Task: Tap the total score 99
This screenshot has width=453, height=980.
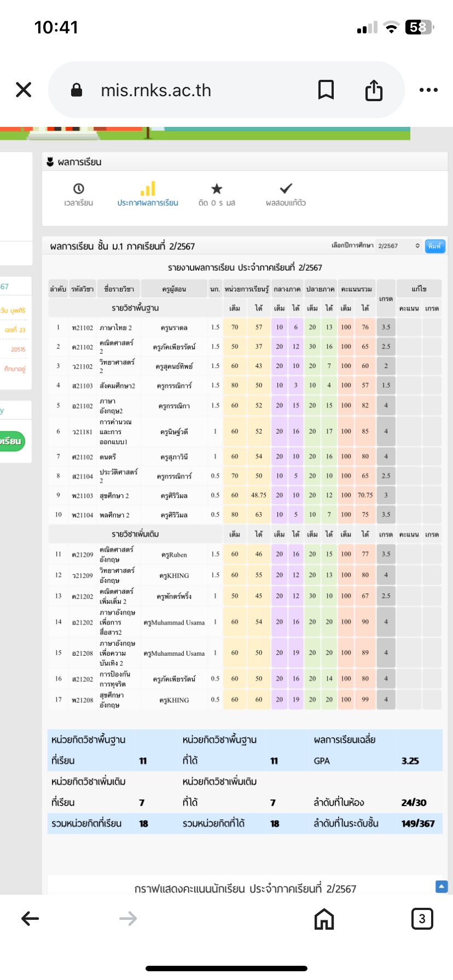Action: [x=365, y=699]
